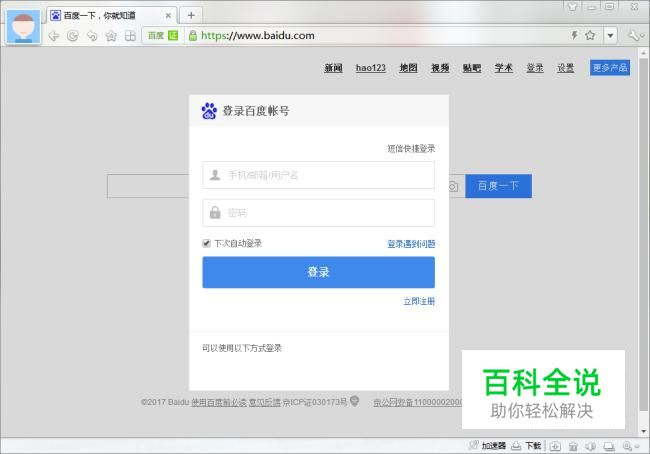Open the 立即注册 register link
Viewport: 650px width, 454px height.
point(419,301)
